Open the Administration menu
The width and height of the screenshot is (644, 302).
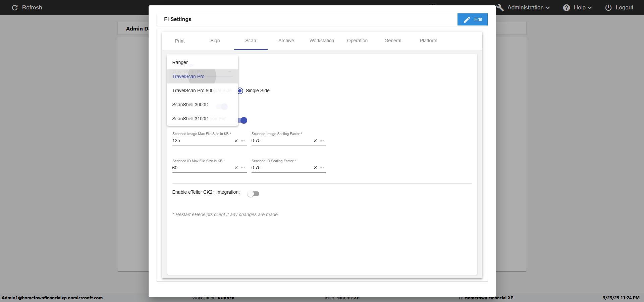(523, 7)
